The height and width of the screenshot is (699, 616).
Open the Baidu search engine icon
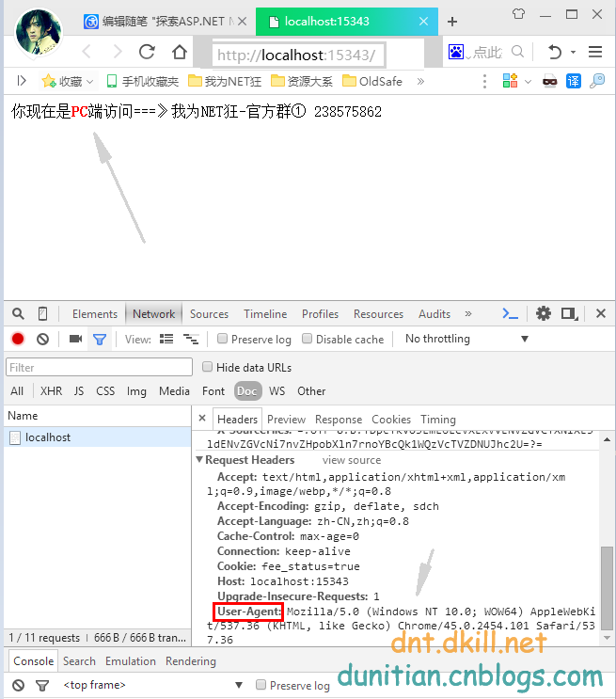tap(456, 52)
